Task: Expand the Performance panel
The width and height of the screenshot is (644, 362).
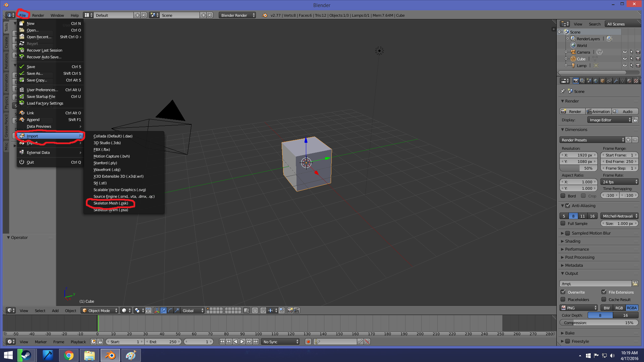Action: (x=577, y=249)
